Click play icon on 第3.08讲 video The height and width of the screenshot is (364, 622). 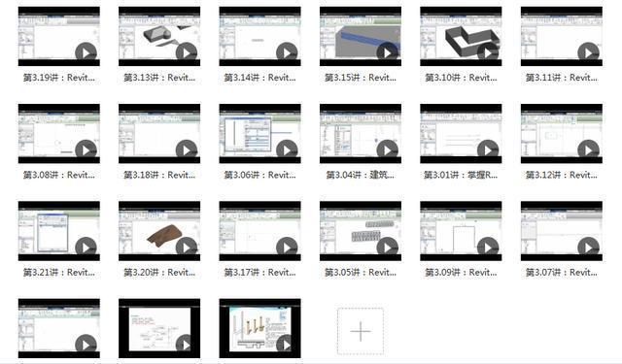86,150
